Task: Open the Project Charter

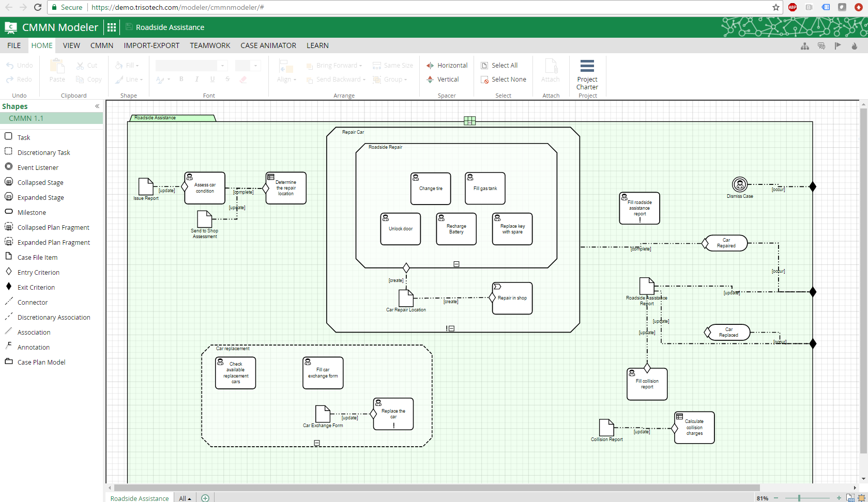Action: tap(587, 75)
